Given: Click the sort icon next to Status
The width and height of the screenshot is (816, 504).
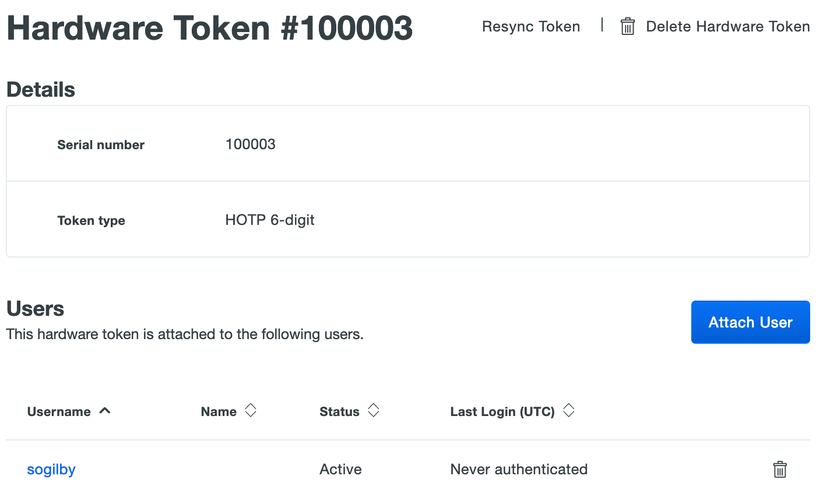Looking at the screenshot, I should 374,411.
